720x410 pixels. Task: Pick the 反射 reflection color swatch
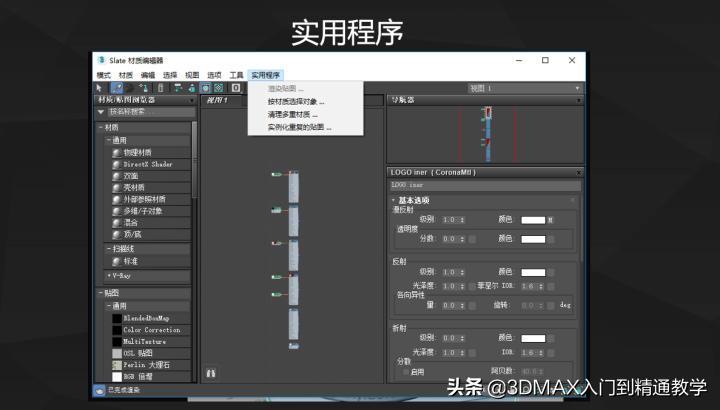click(x=533, y=272)
